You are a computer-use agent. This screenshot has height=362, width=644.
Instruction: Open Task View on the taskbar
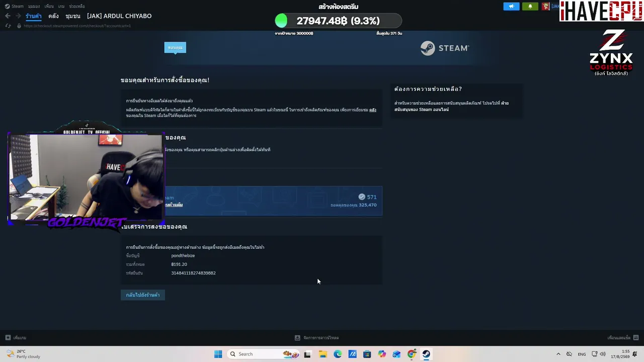pyautogui.click(x=307, y=354)
